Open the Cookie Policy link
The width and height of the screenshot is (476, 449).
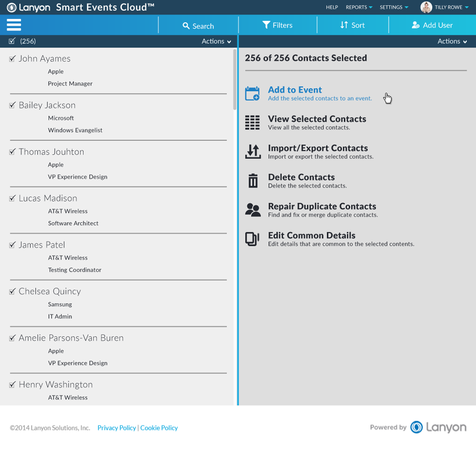(x=159, y=428)
